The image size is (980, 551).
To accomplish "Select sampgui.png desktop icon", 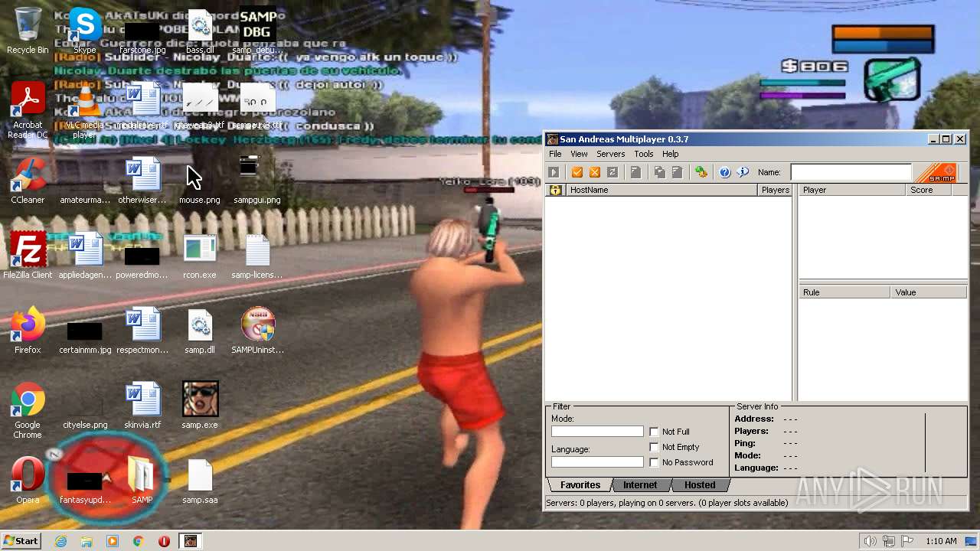I will (257, 181).
